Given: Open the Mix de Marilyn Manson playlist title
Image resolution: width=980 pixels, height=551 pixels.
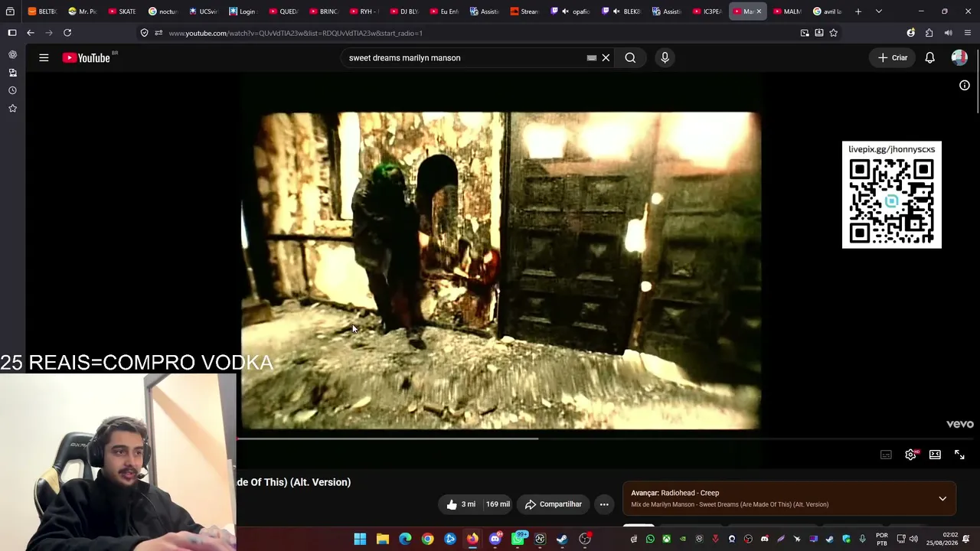Looking at the screenshot, I should point(730,505).
